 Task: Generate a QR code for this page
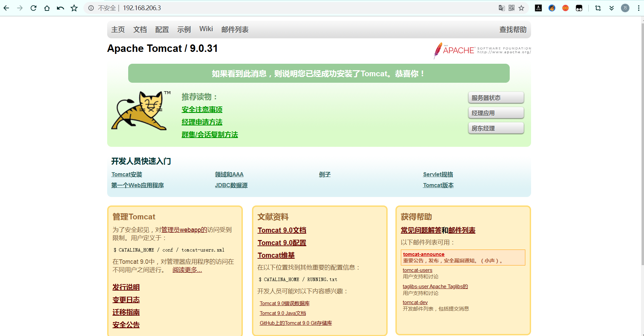pyautogui.click(x=511, y=8)
